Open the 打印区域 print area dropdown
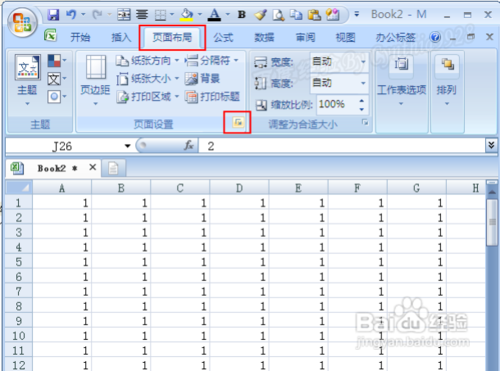The image size is (500, 371). pos(147,97)
